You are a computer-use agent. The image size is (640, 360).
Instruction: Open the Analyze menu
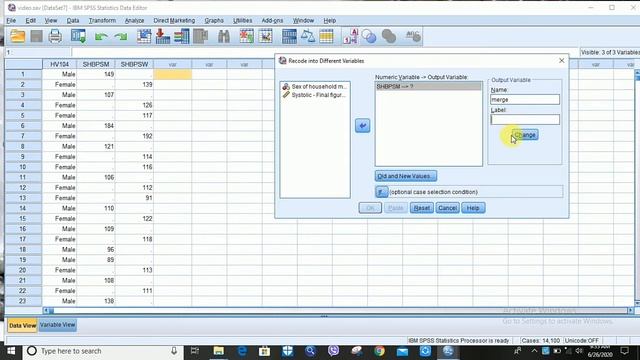point(134,20)
